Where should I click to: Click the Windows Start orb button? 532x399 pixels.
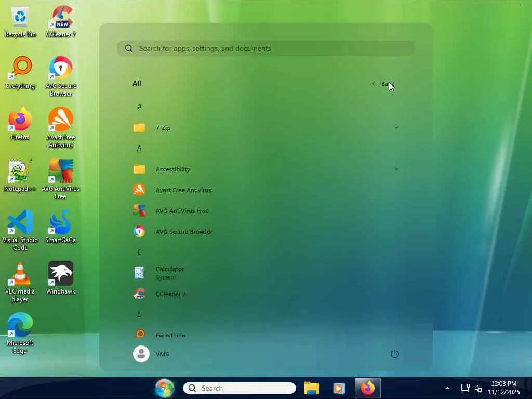(x=165, y=388)
